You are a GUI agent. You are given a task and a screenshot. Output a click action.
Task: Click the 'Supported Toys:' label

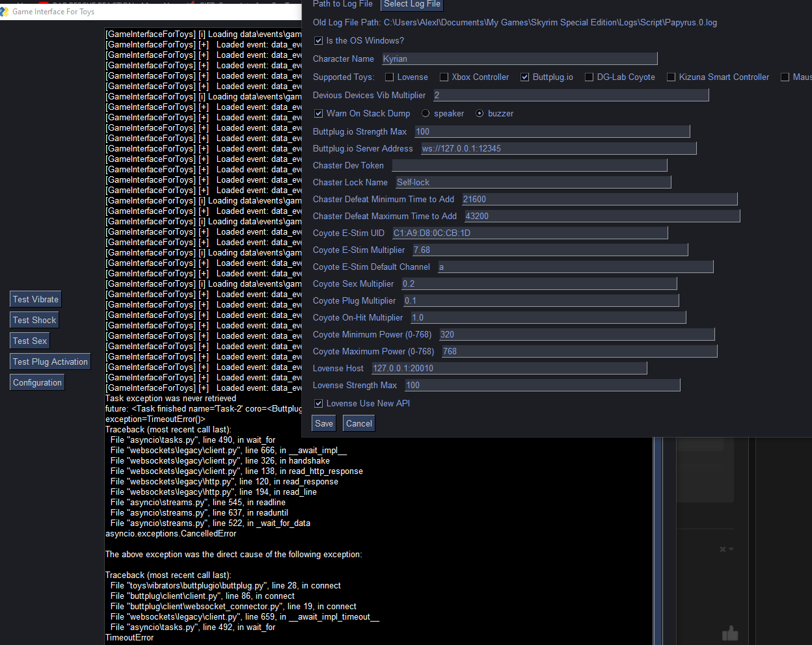tap(344, 77)
